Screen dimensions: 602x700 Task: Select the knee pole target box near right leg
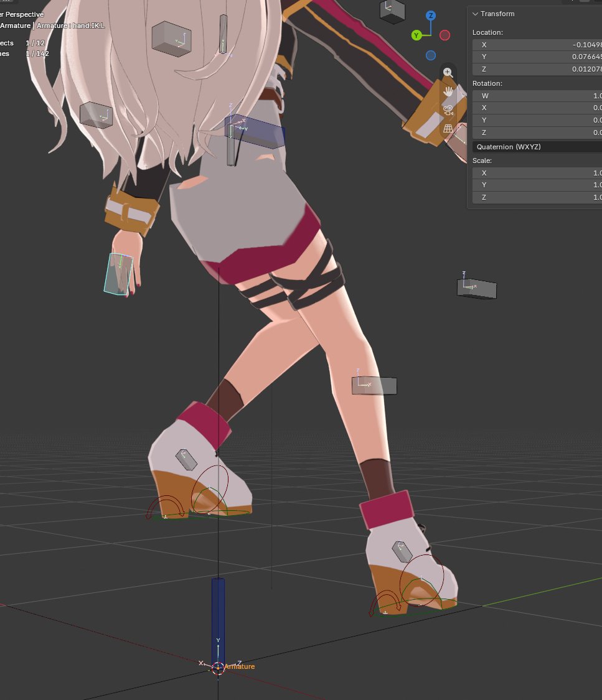(x=374, y=386)
